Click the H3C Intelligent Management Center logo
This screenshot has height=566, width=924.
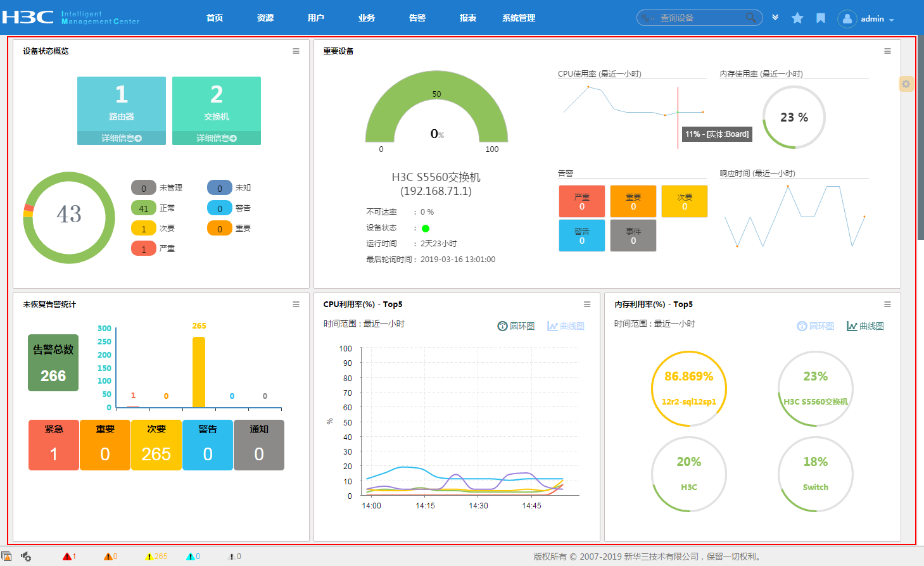70,17
